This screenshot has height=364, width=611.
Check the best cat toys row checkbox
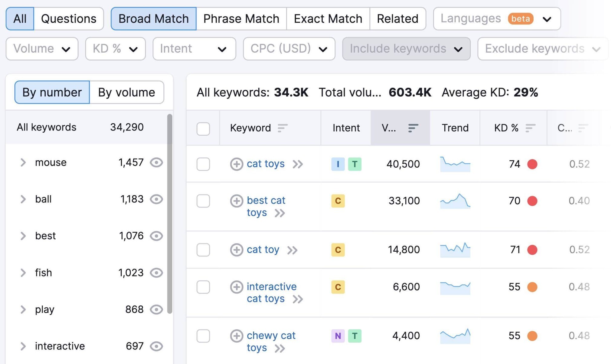coord(203,201)
